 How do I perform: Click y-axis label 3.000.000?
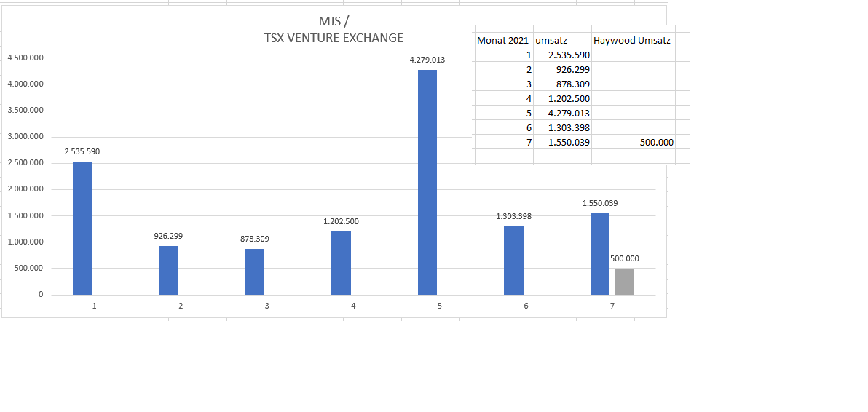(25, 137)
